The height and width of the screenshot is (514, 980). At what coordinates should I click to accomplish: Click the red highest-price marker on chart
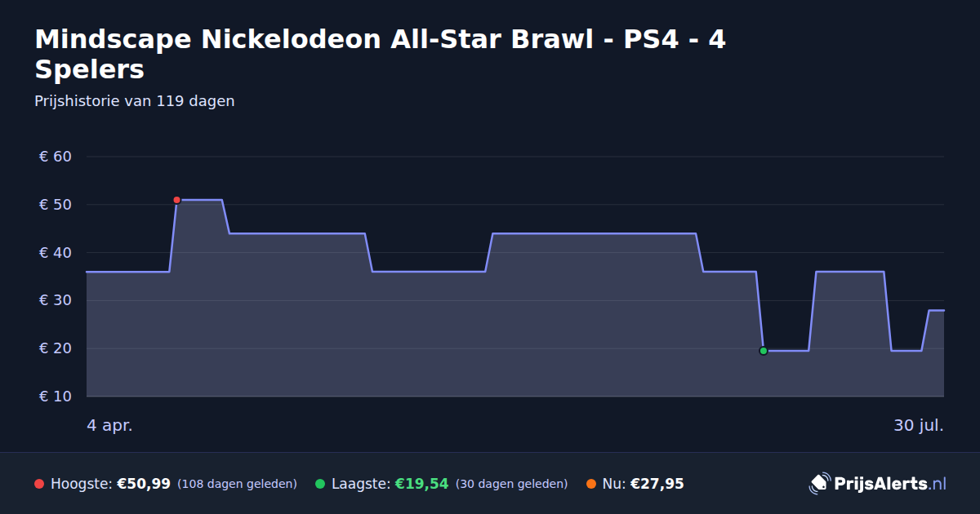coord(176,200)
